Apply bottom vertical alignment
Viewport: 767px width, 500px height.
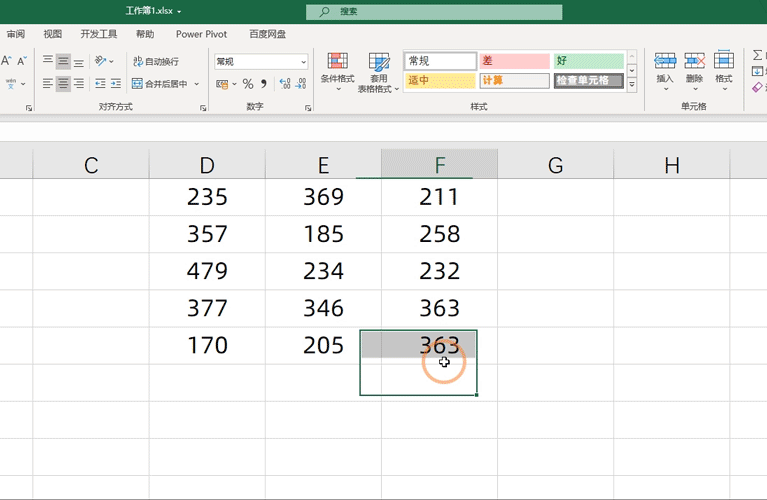pyautogui.click(x=78, y=61)
